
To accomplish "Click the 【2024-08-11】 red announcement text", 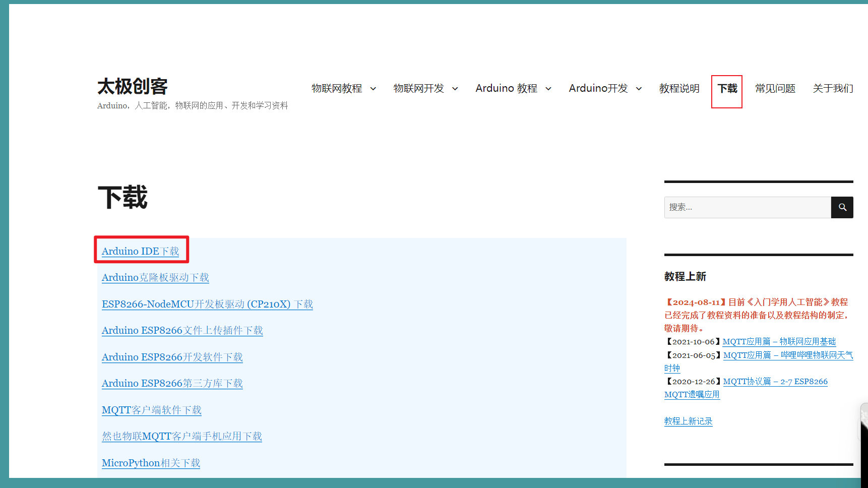I will tap(757, 315).
